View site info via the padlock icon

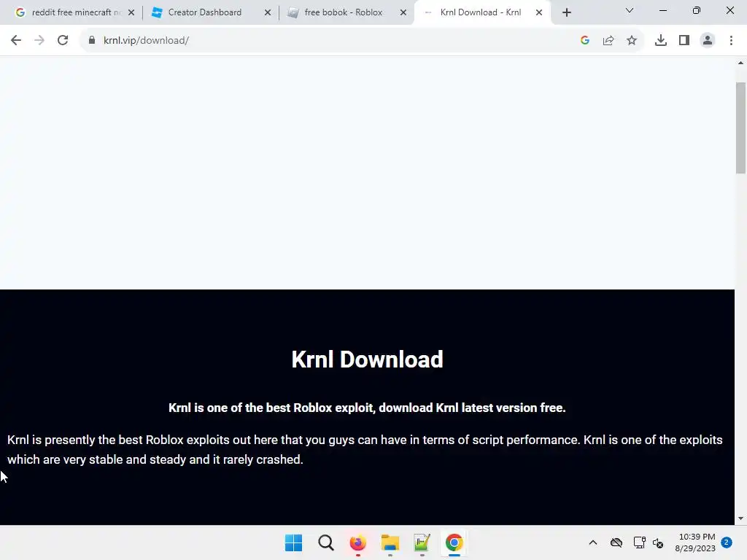(91, 41)
